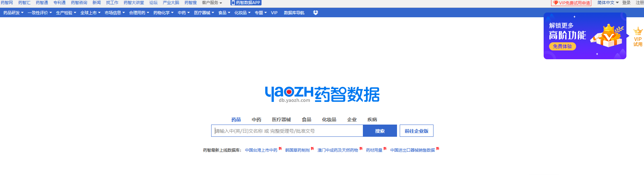Select the 中药 search tab

click(256, 119)
